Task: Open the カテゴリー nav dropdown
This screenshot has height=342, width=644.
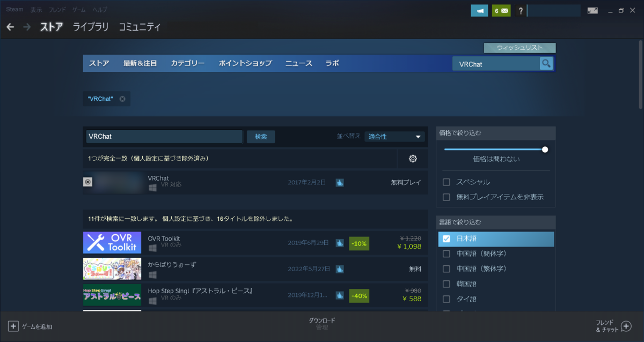Action: coord(188,63)
